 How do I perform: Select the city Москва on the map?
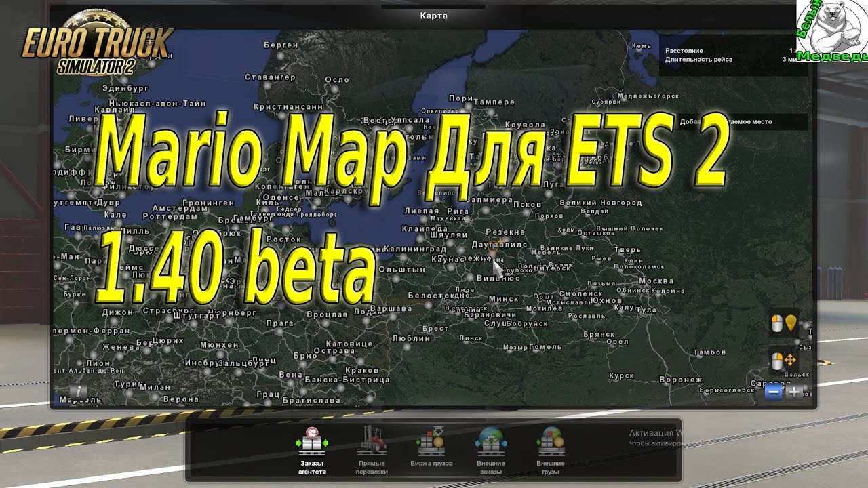pos(656,281)
